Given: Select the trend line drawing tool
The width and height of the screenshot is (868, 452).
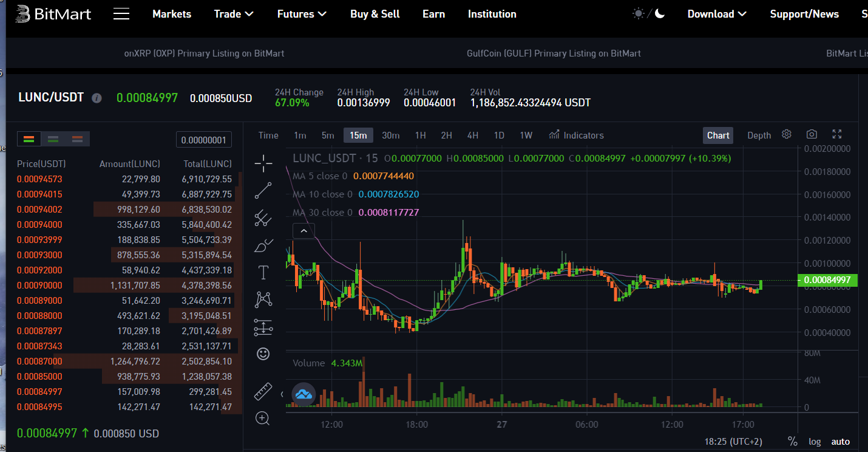Looking at the screenshot, I should coord(263,191).
